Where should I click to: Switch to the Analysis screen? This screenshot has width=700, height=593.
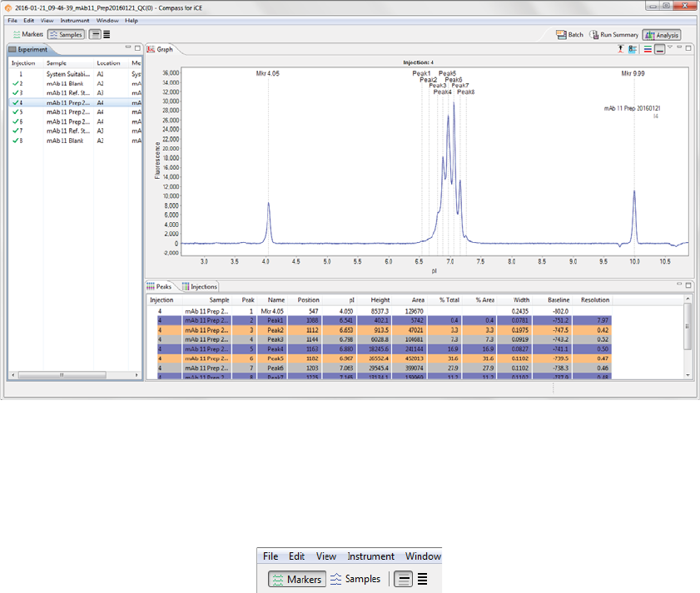662,35
